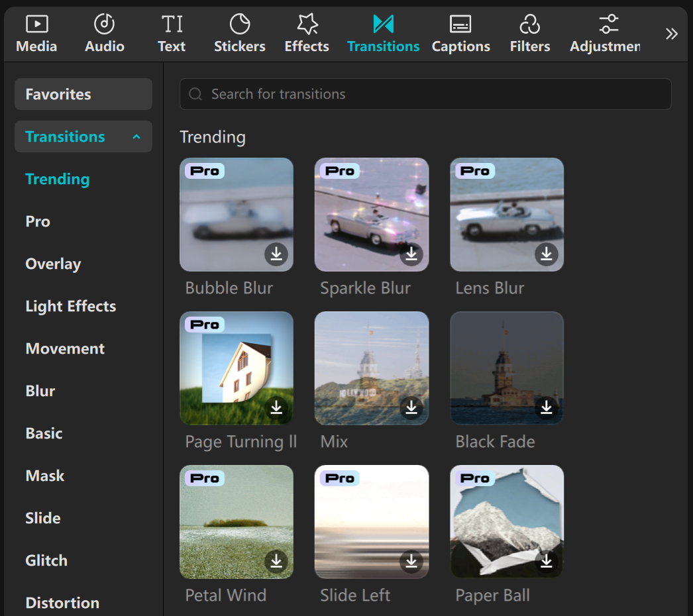Focus the Search for transitions field

425,94
